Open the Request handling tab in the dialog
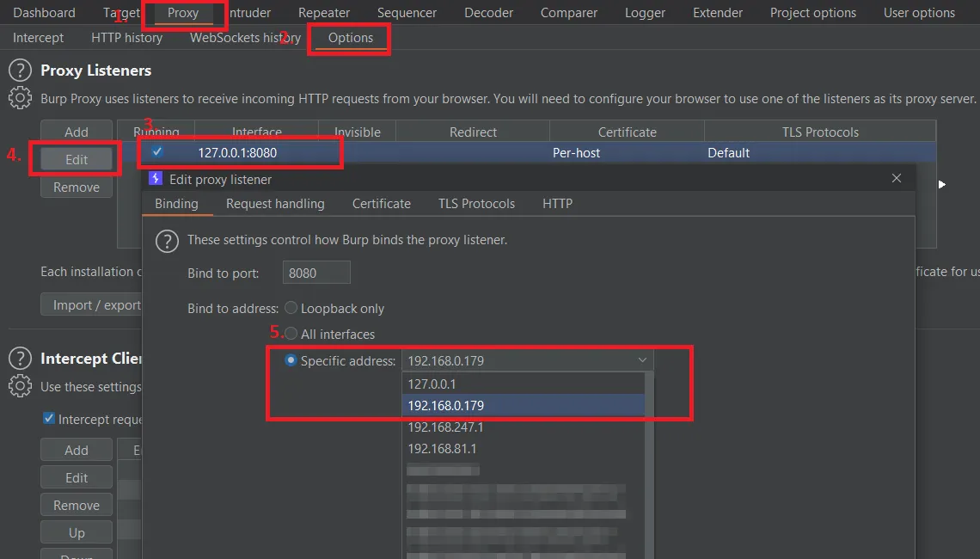This screenshot has width=980, height=559. pyautogui.click(x=275, y=204)
